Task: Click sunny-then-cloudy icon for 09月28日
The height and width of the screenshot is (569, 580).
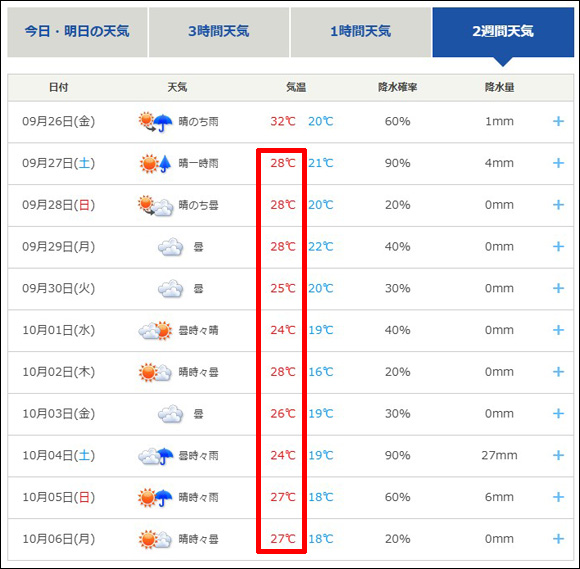Action: pos(155,205)
